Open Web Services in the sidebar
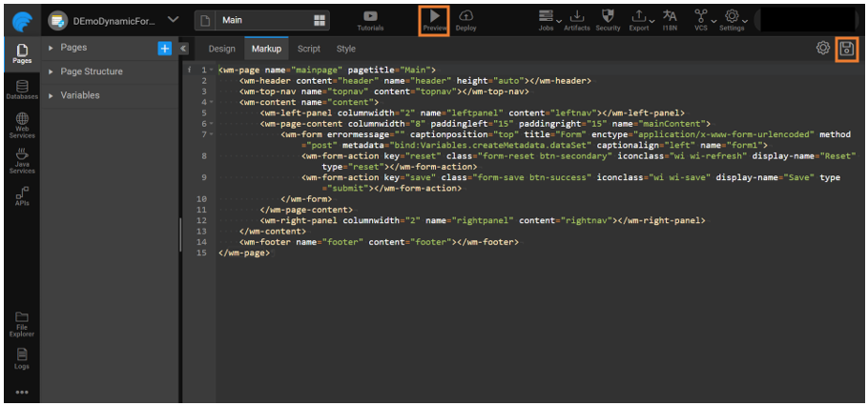This screenshot has width=868, height=406. (21, 123)
